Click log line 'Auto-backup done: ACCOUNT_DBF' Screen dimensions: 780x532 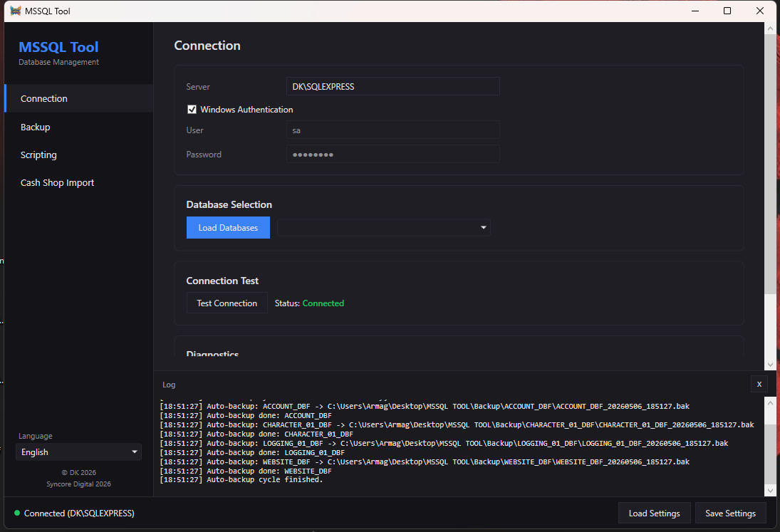click(x=246, y=415)
